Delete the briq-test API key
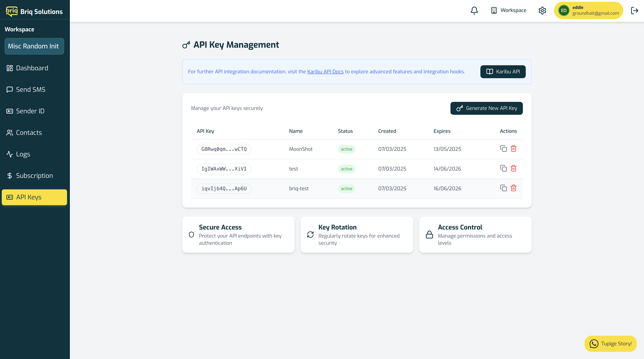Image resolution: width=644 pixels, height=359 pixels. tap(514, 188)
